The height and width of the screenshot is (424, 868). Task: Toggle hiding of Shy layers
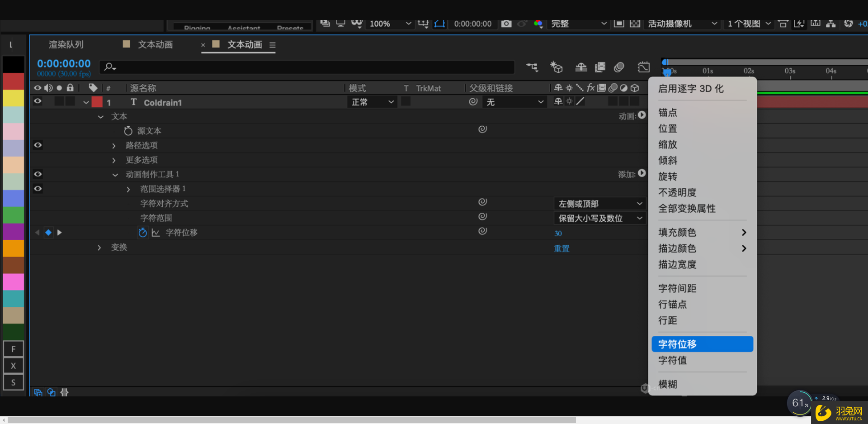580,67
